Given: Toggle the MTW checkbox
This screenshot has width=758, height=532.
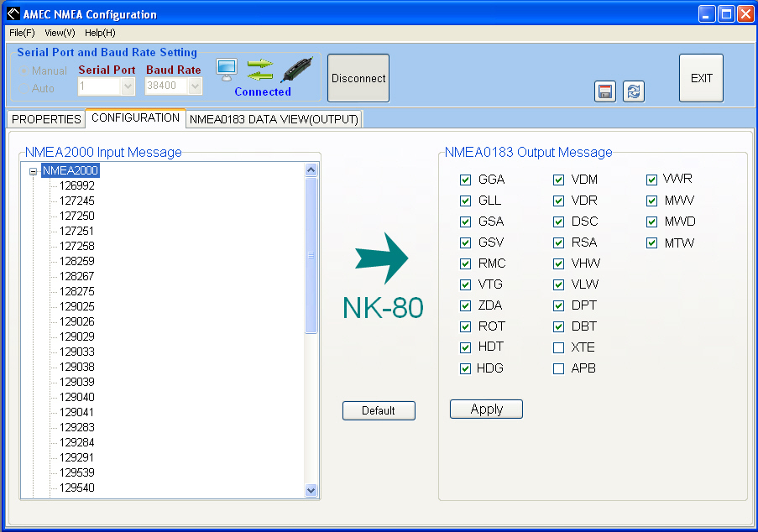Looking at the screenshot, I should [x=651, y=243].
